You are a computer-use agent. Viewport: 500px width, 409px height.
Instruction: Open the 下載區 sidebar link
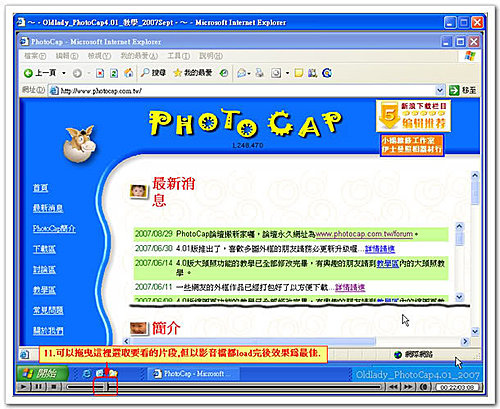click(44, 249)
